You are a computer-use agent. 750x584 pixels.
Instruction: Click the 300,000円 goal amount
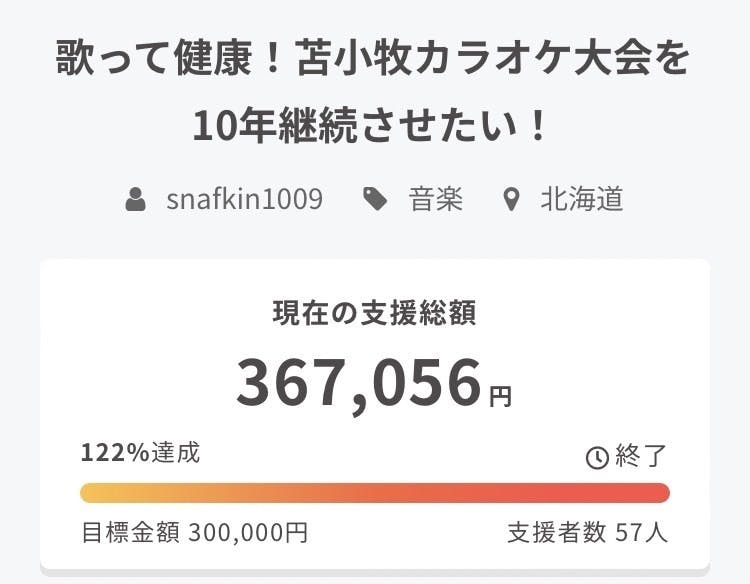tap(248, 532)
